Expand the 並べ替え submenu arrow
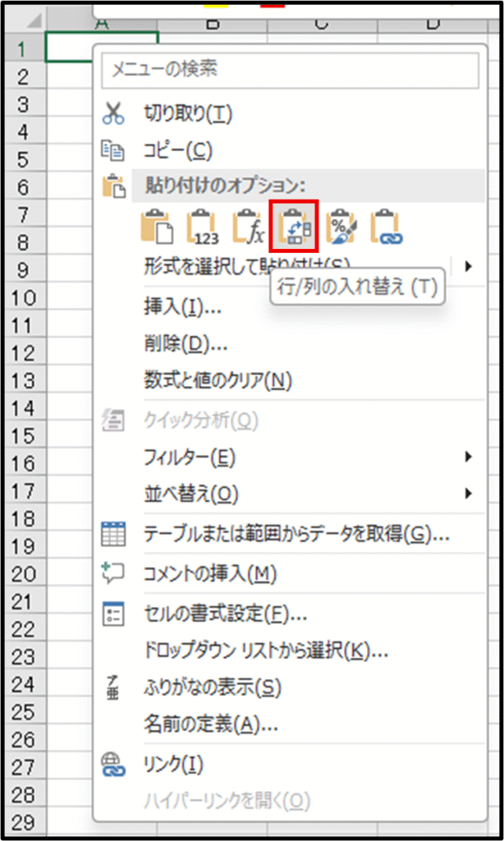The width and height of the screenshot is (504, 841). click(x=469, y=494)
